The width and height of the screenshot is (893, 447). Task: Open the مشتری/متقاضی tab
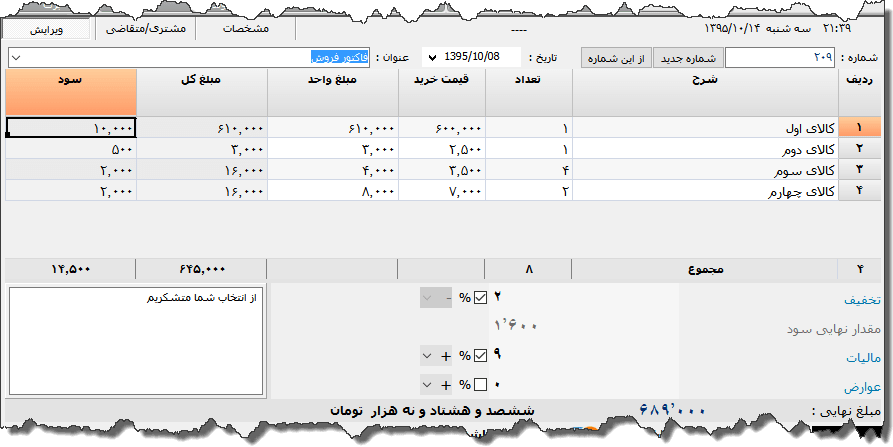(x=144, y=29)
